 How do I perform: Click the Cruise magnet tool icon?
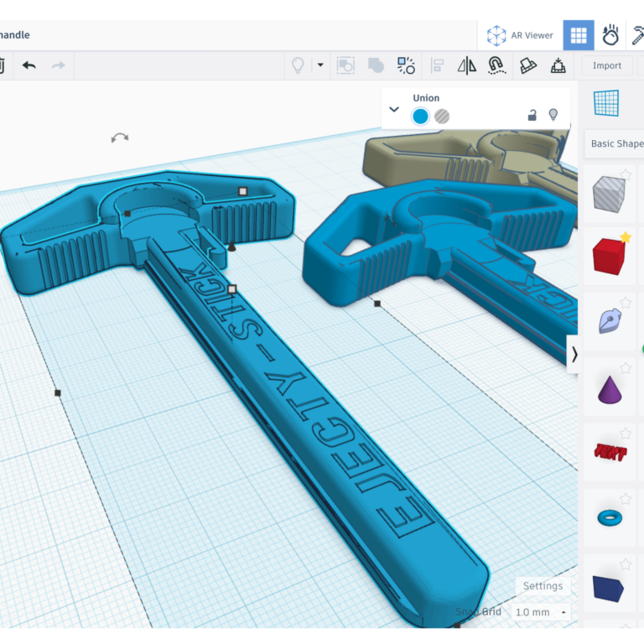pos(496,65)
